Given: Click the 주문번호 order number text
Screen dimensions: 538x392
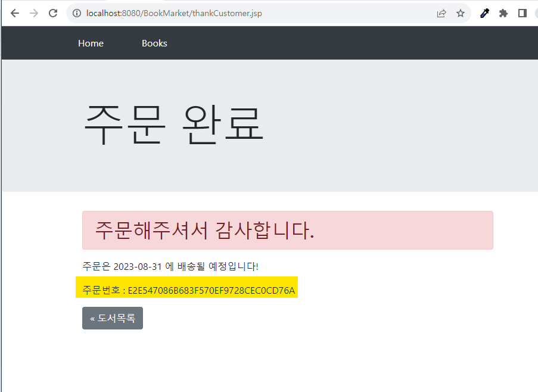Looking at the screenshot, I should (188, 290).
